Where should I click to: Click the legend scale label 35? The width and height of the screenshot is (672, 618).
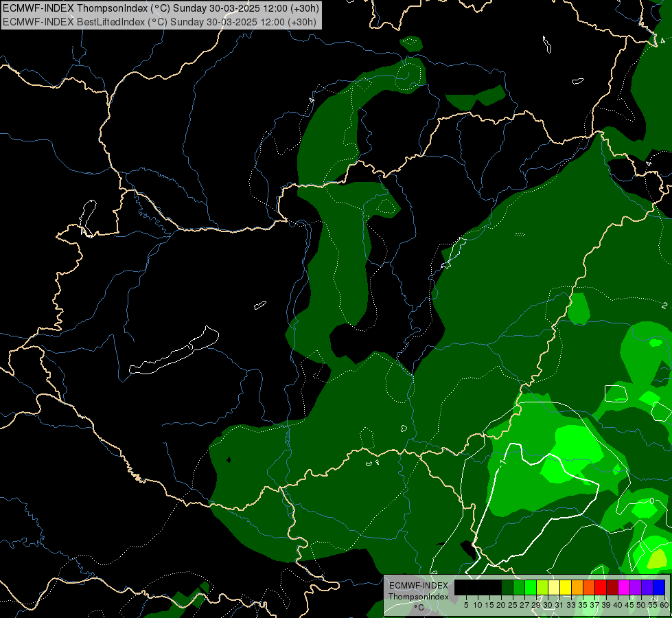click(583, 605)
